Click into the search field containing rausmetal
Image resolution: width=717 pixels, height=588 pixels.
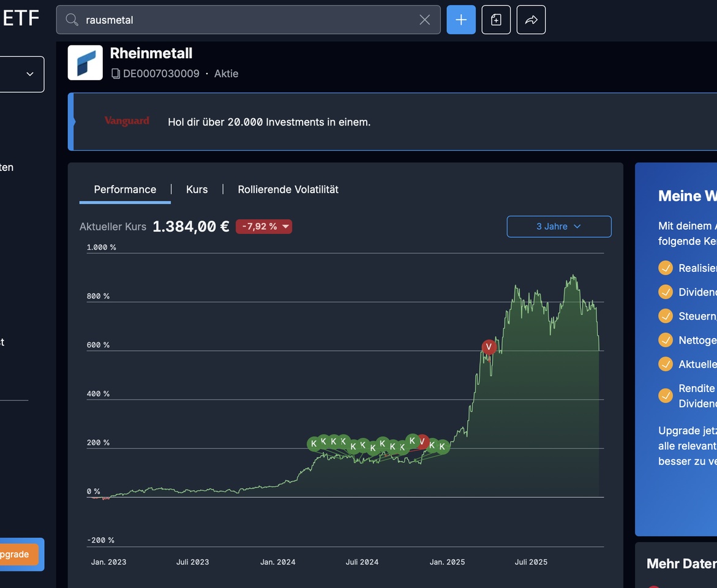click(x=245, y=20)
